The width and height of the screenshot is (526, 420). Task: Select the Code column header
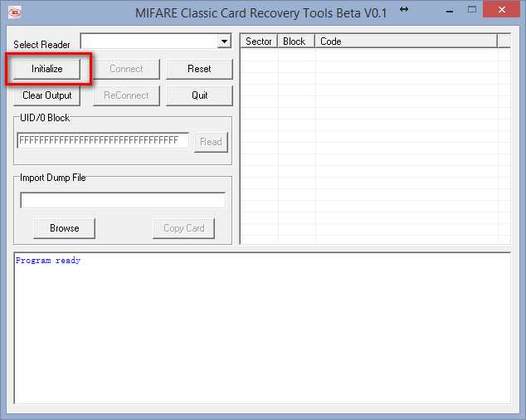406,42
